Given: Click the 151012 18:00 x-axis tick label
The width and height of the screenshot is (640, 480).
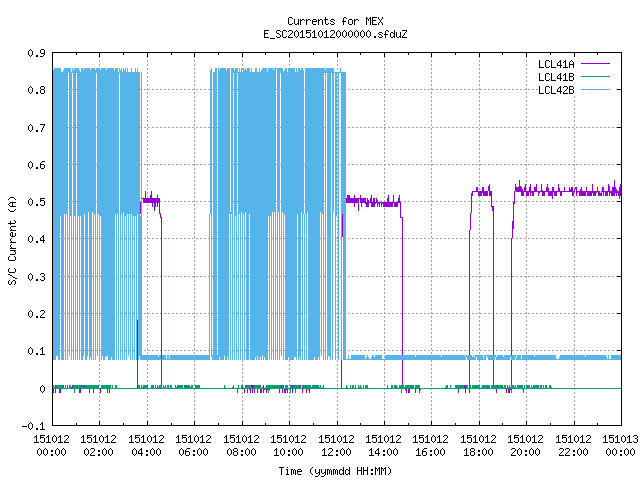Looking at the screenshot, I should coord(478,446).
